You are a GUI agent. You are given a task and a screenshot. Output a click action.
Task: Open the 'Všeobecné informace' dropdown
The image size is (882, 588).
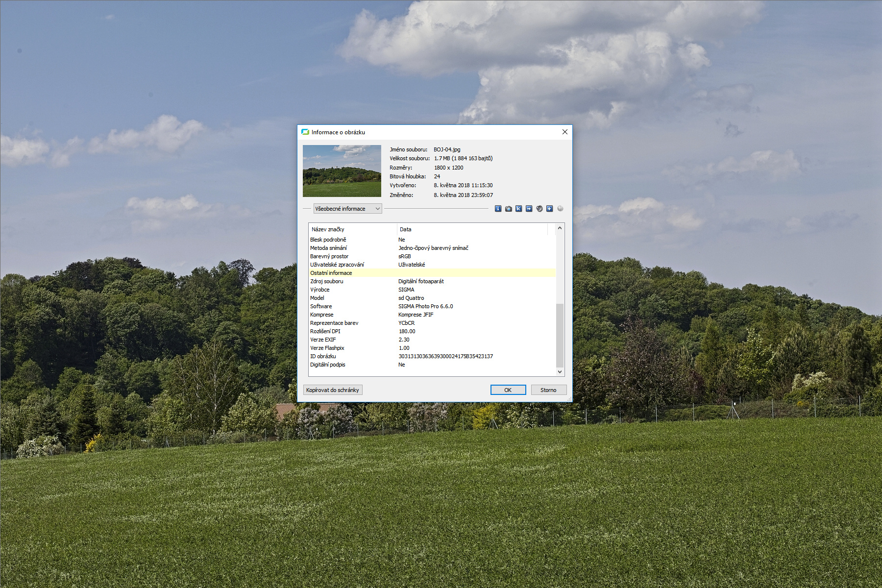[x=347, y=209]
